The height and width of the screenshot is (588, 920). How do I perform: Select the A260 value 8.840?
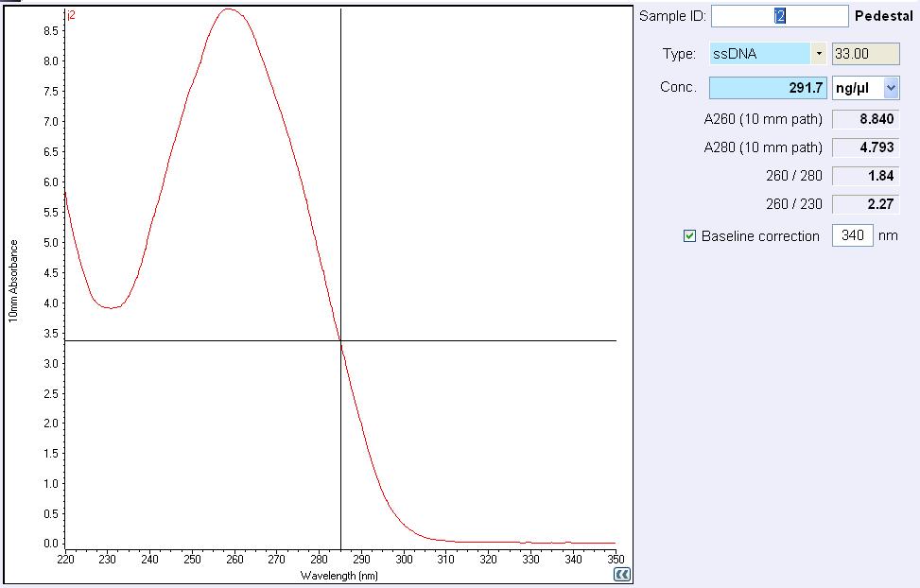click(x=864, y=120)
